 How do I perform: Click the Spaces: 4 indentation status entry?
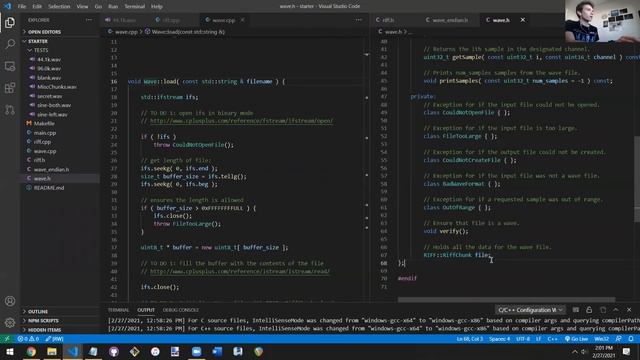coord(499,339)
